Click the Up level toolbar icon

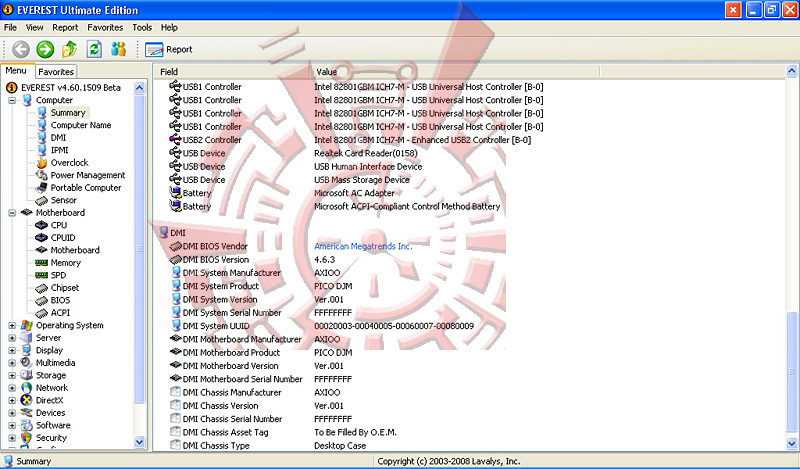tap(69, 50)
